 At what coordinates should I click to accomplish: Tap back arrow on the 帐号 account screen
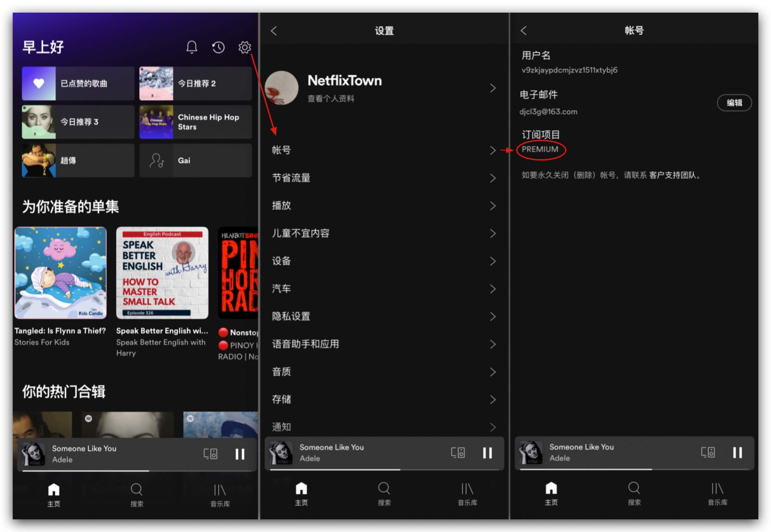point(523,31)
